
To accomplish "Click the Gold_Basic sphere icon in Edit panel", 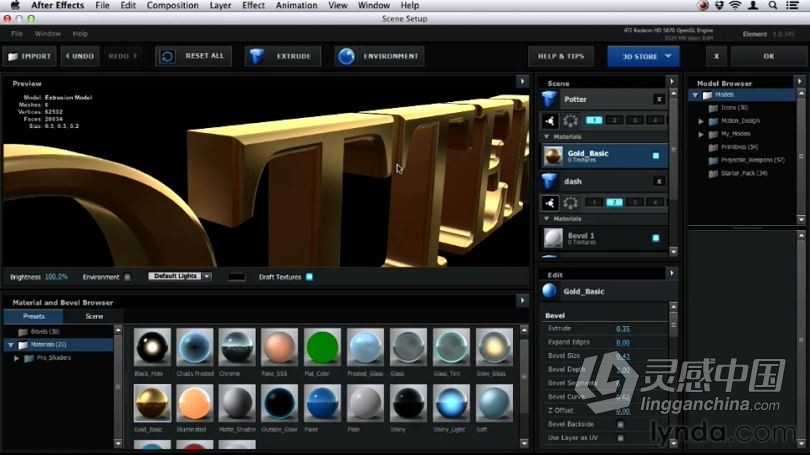I will click(x=550, y=291).
